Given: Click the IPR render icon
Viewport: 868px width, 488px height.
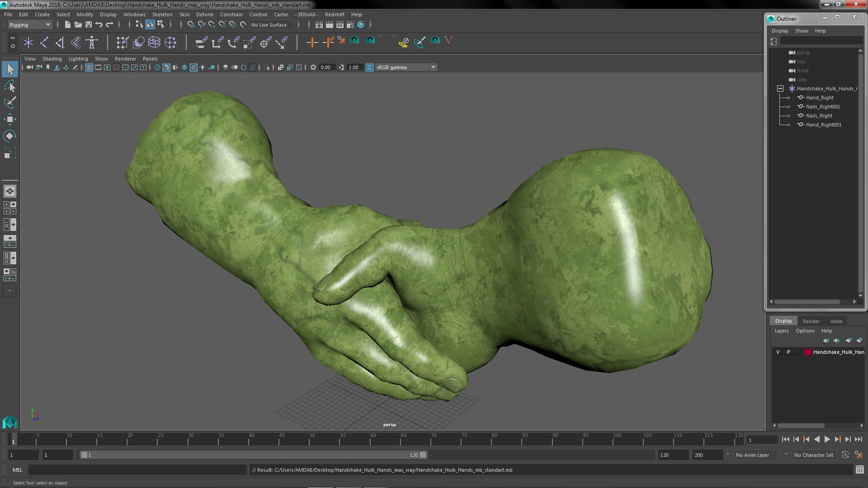Looking at the screenshot, I should (x=340, y=25).
